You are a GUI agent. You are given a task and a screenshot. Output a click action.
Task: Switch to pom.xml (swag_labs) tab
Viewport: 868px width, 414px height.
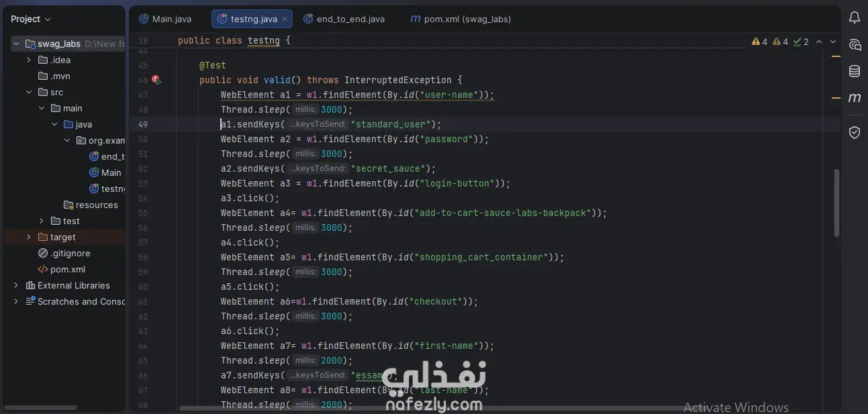click(x=461, y=19)
